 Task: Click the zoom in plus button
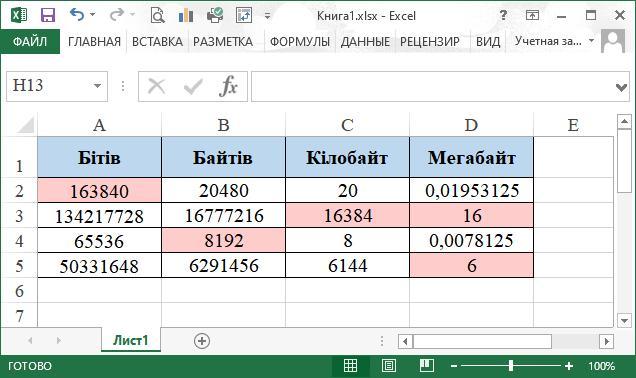pos(569,366)
